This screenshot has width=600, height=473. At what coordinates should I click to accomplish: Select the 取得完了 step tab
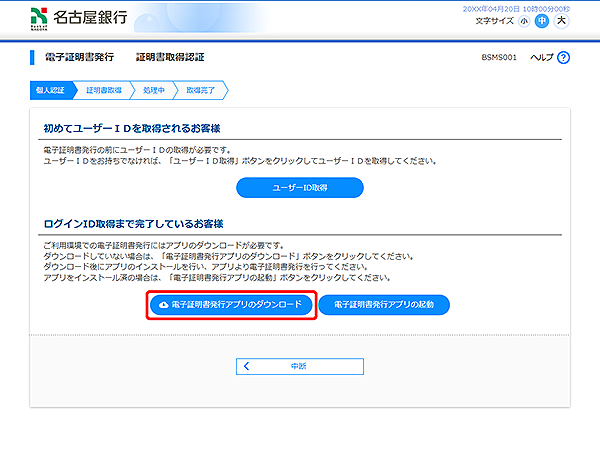pos(202,90)
